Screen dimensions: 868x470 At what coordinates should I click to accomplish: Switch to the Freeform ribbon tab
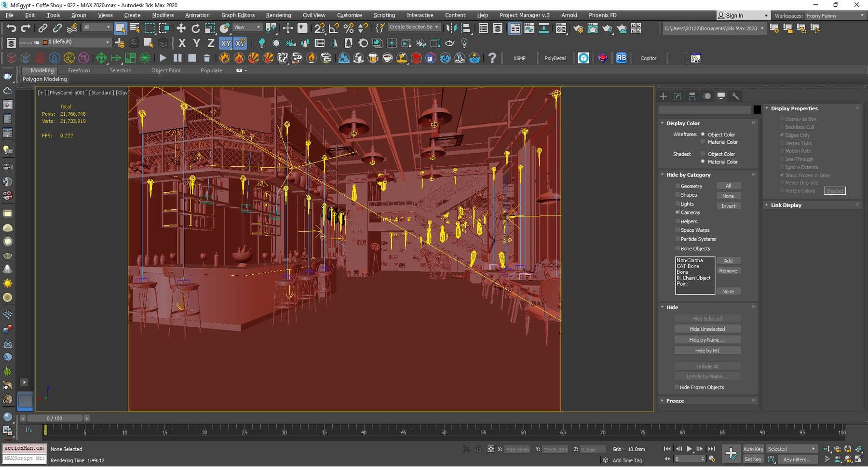(79, 70)
